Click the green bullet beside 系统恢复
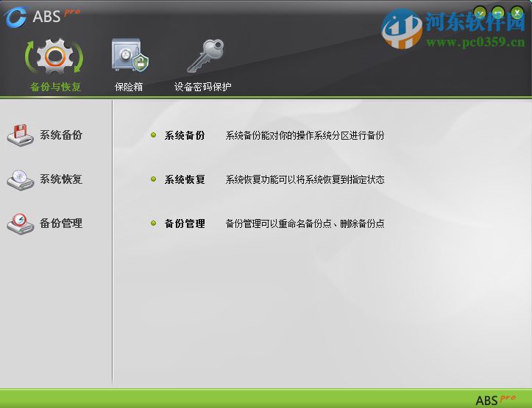Viewport: 532px width, 408px height. [153, 179]
